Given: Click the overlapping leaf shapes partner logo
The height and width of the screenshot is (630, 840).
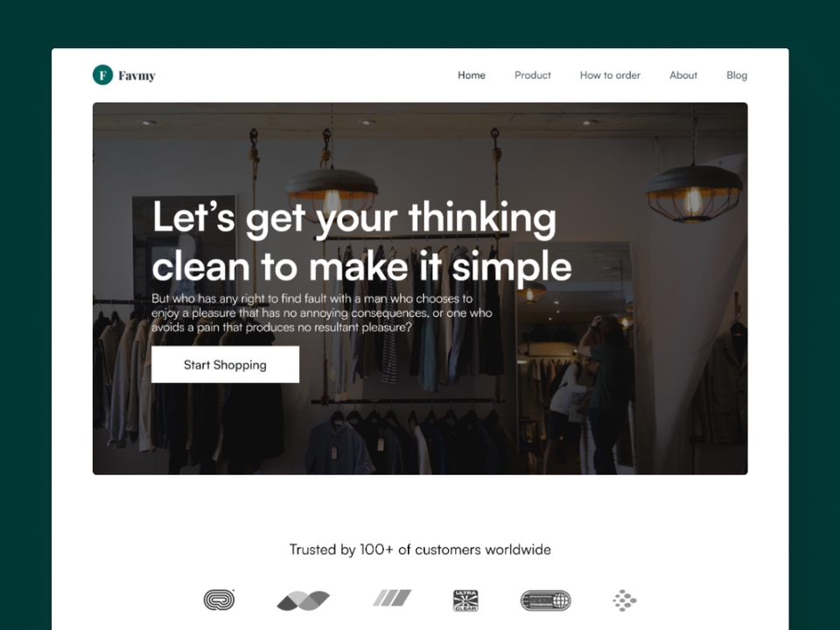Looking at the screenshot, I should pyautogui.click(x=304, y=600).
